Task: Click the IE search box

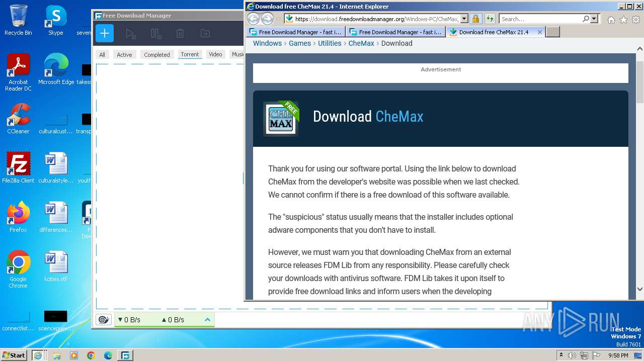Action: [x=540, y=19]
